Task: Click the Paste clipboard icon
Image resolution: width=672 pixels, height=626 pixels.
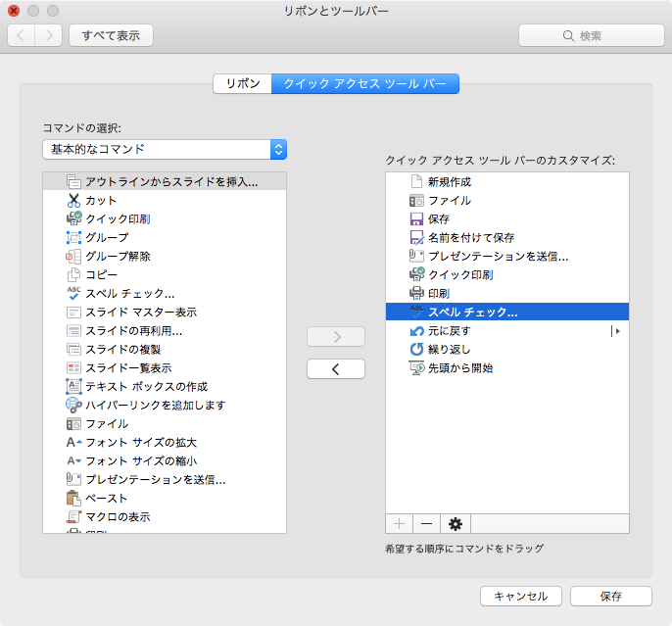Action: tap(73, 498)
